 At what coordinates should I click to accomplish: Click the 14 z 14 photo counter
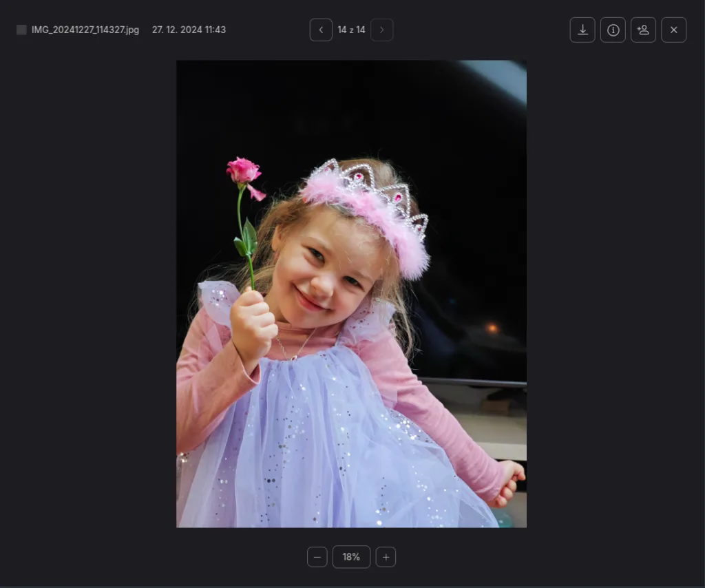click(351, 30)
